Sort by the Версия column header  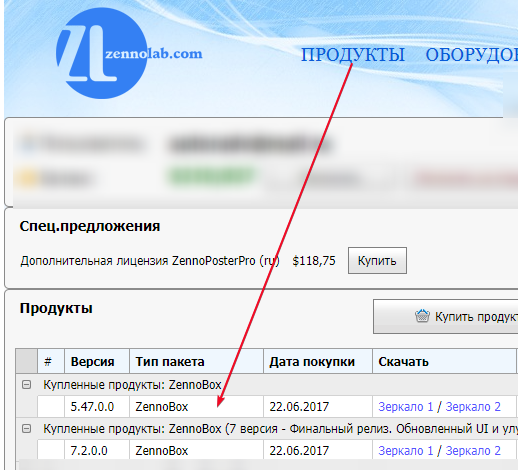click(97, 361)
